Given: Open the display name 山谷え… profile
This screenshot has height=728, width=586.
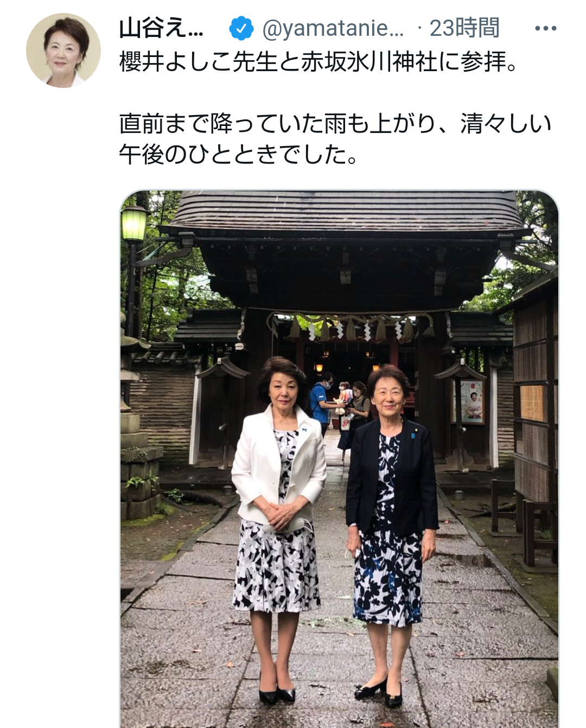Looking at the screenshot, I should pyautogui.click(x=161, y=28).
